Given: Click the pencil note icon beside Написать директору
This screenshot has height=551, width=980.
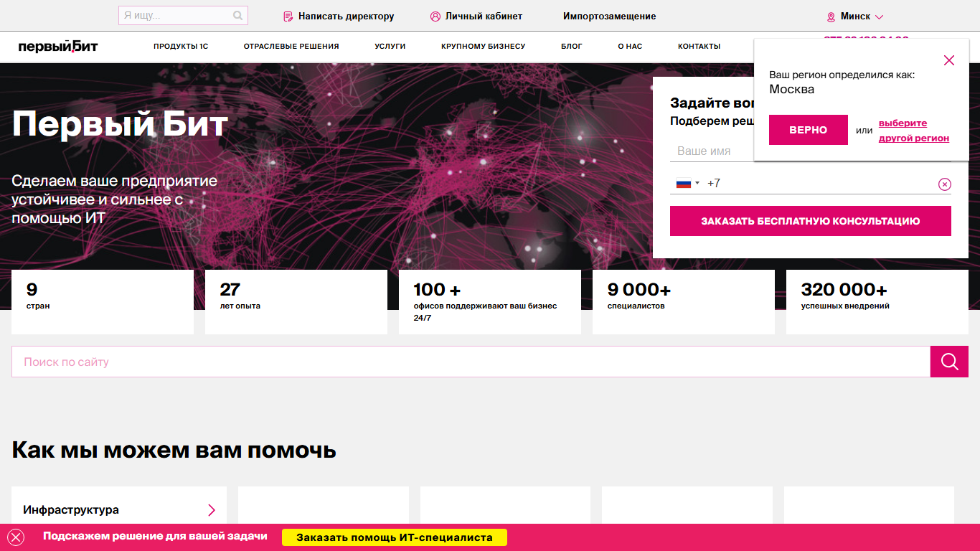Looking at the screenshot, I should (x=288, y=17).
